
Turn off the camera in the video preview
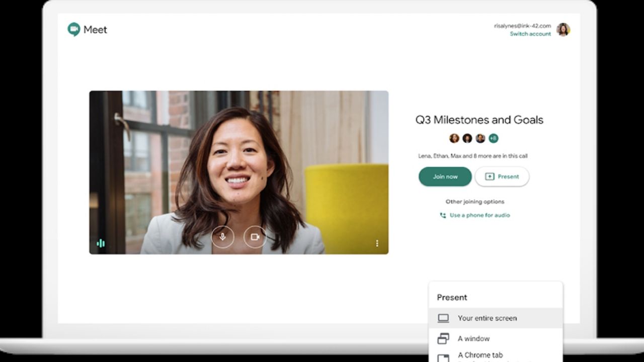pos(255,237)
